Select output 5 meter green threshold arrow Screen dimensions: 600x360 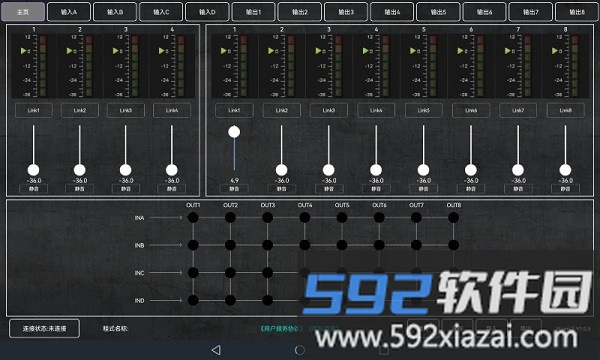pyautogui.click(x=413, y=50)
